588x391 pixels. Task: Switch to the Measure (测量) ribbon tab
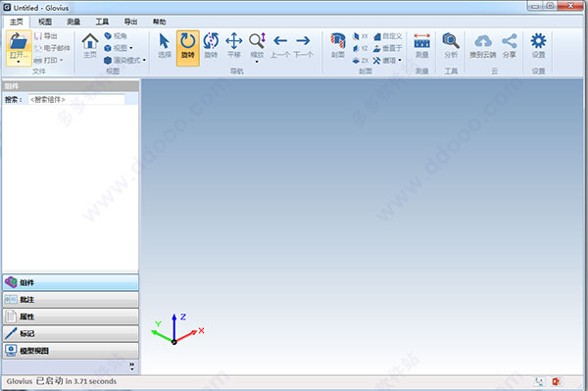tap(73, 22)
